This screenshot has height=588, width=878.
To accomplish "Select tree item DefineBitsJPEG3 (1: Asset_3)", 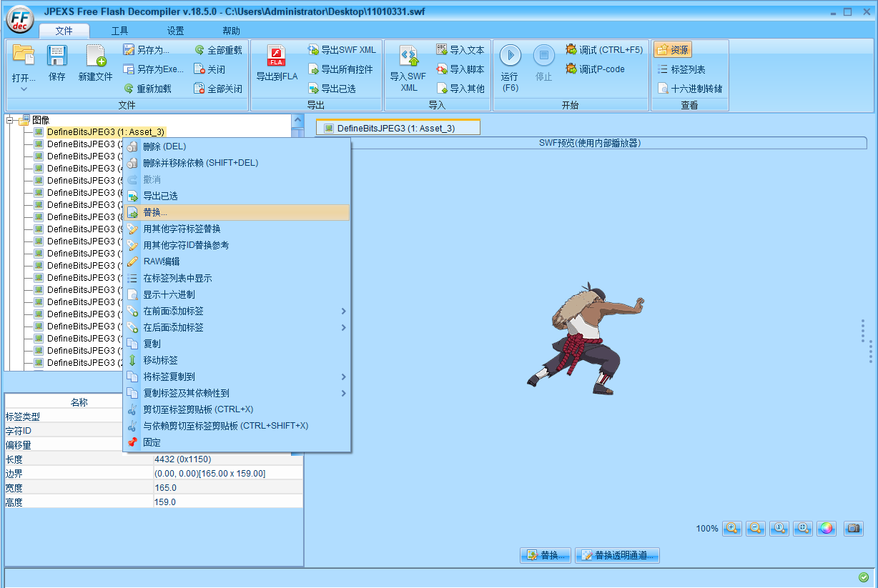I will pos(106,132).
